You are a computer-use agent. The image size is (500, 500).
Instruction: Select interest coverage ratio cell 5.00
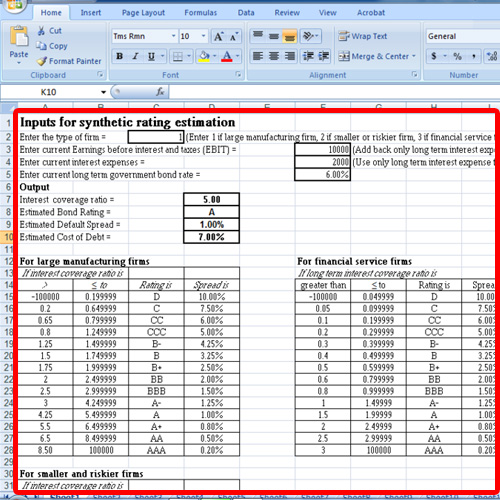[x=211, y=199]
